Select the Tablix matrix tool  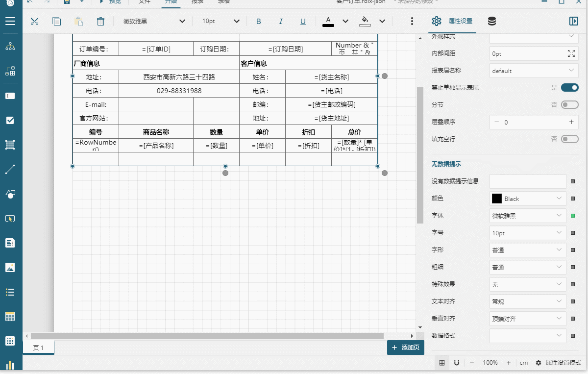[10, 341]
